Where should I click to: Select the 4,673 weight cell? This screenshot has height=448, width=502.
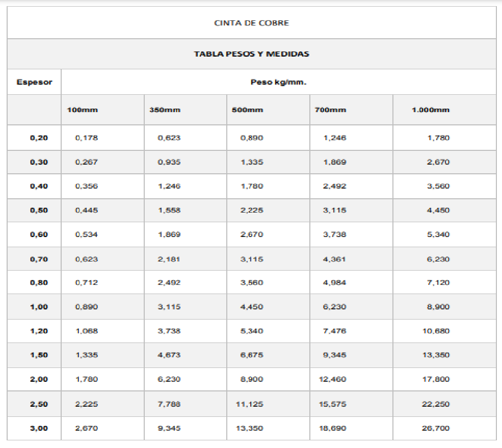(x=169, y=355)
